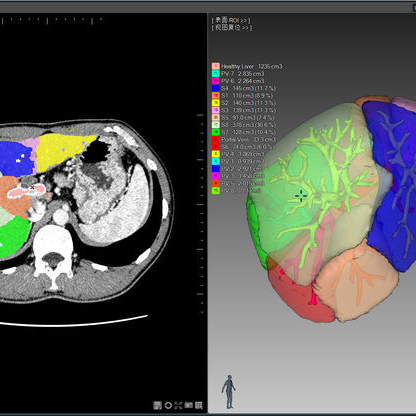Toggle the Healthy Liver legend color box
Viewport: 416px width, 416px height.
click(x=216, y=66)
